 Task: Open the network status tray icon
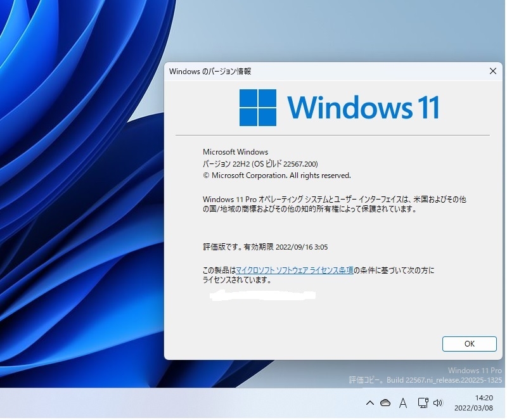point(424,404)
